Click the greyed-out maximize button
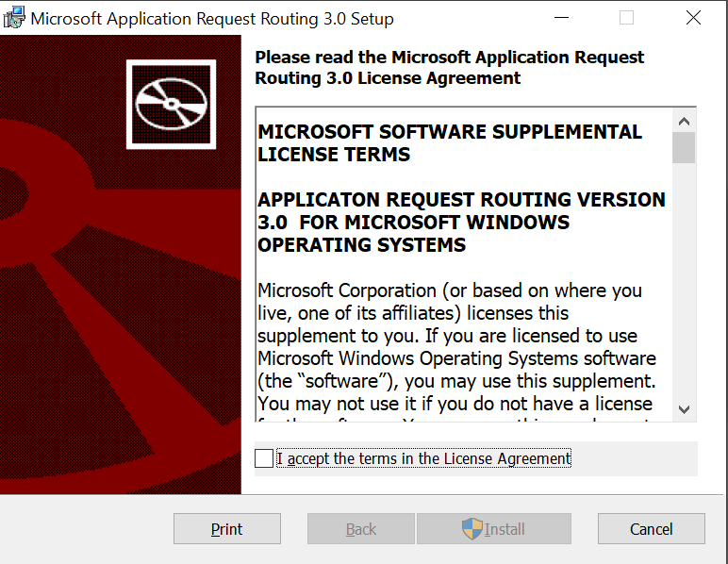The image size is (728, 564). [x=627, y=18]
